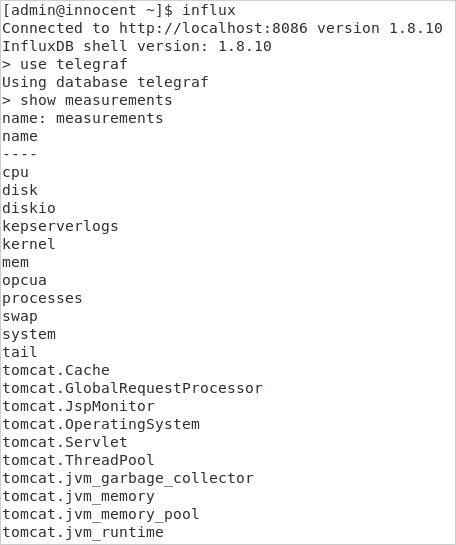Select the 'processes' measurement line
Image resolution: width=456 pixels, height=545 pixels.
coord(42,298)
